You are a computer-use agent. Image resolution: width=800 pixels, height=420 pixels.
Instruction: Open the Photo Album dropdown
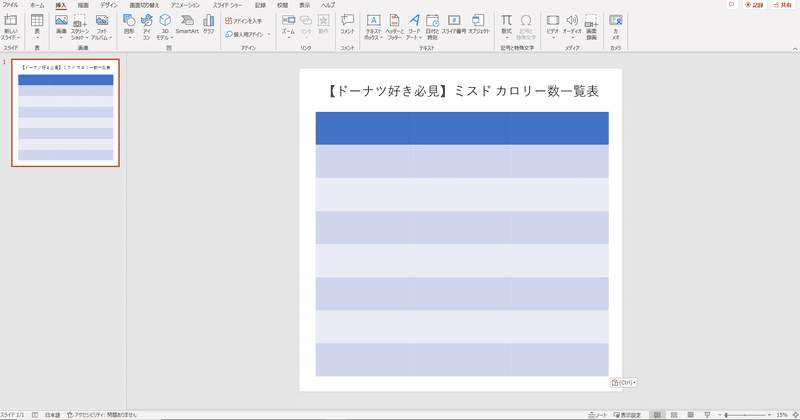(x=102, y=27)
